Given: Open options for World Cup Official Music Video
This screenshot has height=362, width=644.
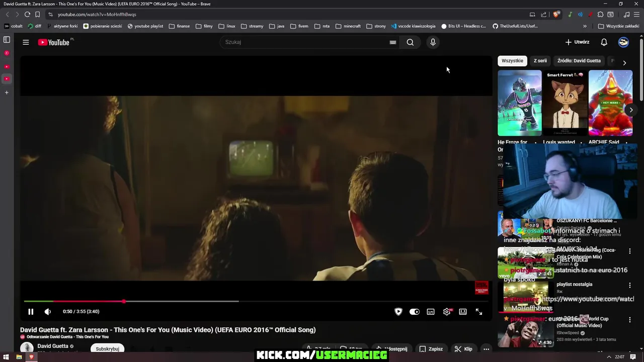Looking at the screenshot, I should tap(629, 320).
